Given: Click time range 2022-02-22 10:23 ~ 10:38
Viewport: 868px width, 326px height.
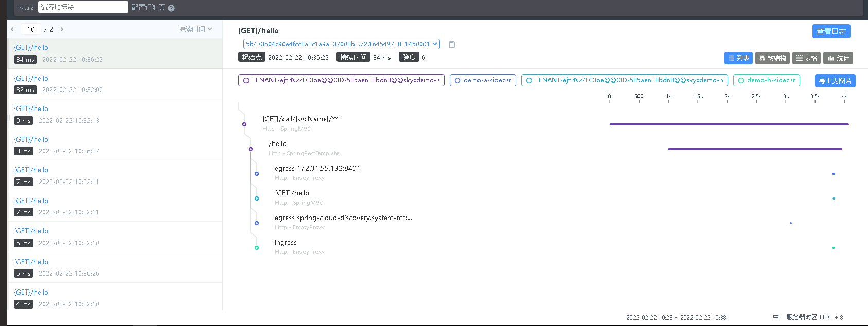Looking at the screenshot, I should pyautogui.click(x=676, y=318).
